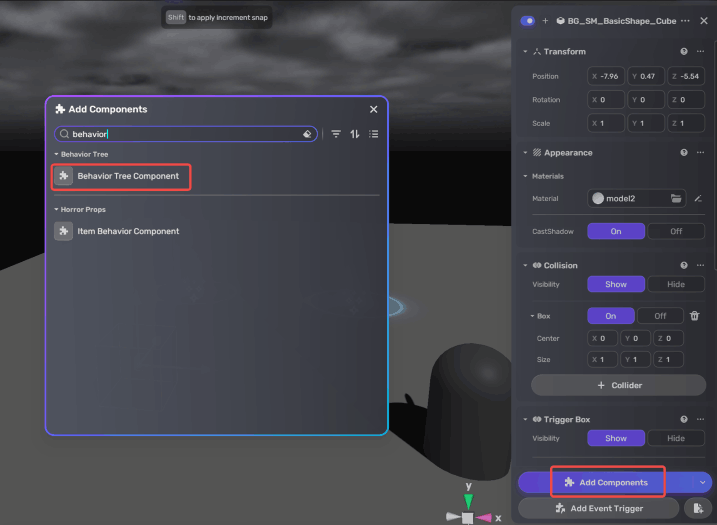Click the filter icon in Add Components
This screenshot has height=525, width=717.
click(336, 134)
